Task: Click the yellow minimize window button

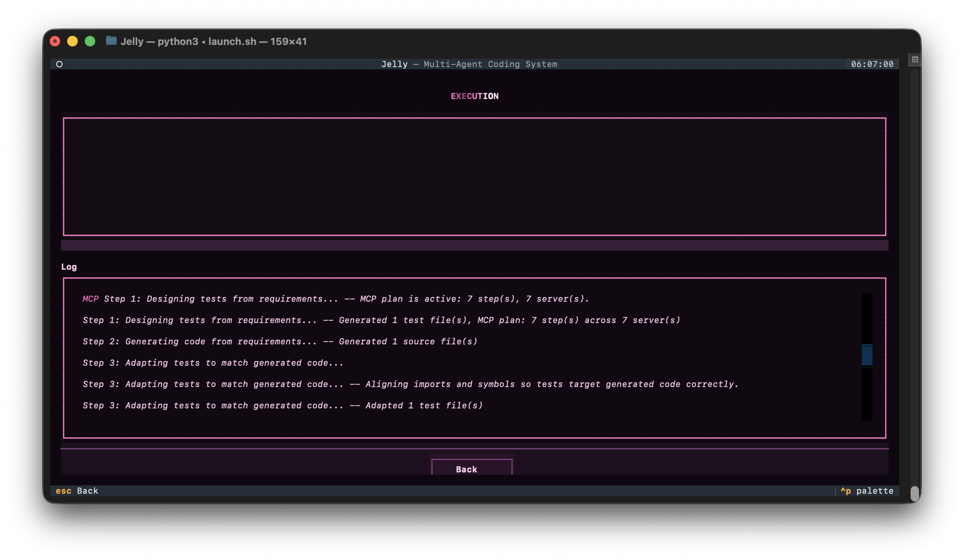Action: pos(72,41)
